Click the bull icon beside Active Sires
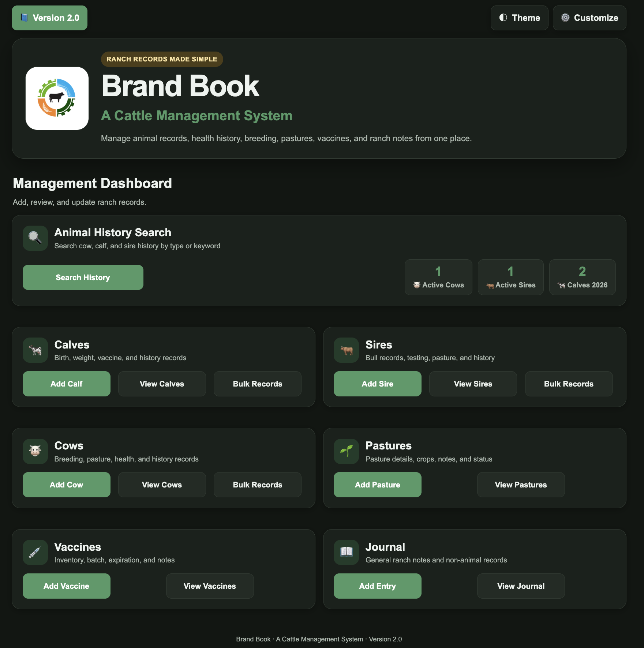This screenshot has width=644, height=648. pyautogui.click(x=490, y=286)
